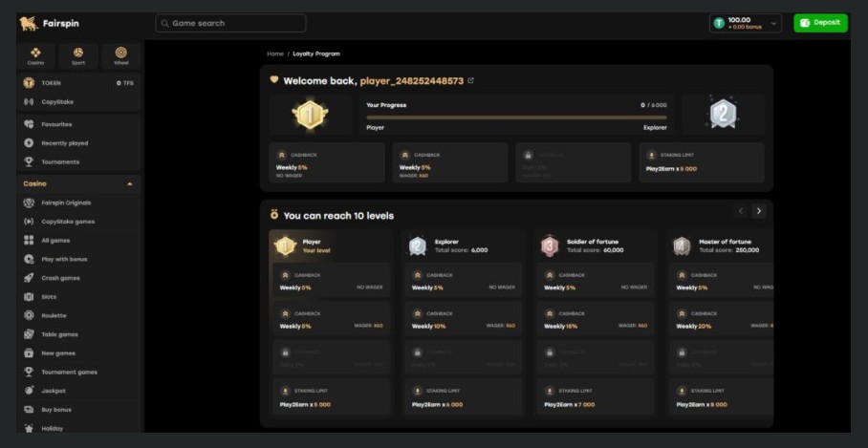Open Slots in the sidebar menu
868x448 pixels.
click(50, 297)
